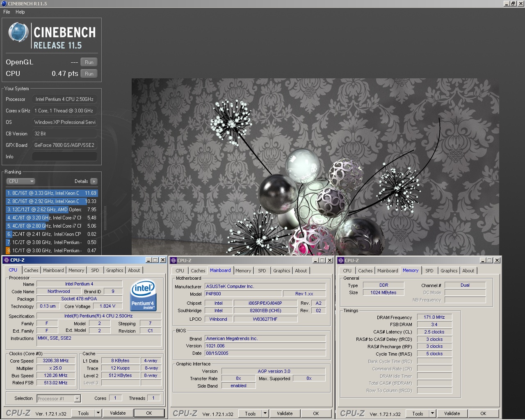Screen dimensions: 525x420
Task: Minimize the first CPU-Z window
Action: [x=148, y=260]
